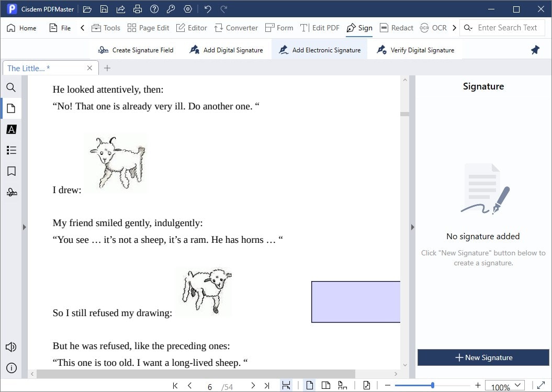The width and height of the screenshot is (552, 392).
Task: Open bookmarks panel in sidebar
Action: [x=12, y=171]
